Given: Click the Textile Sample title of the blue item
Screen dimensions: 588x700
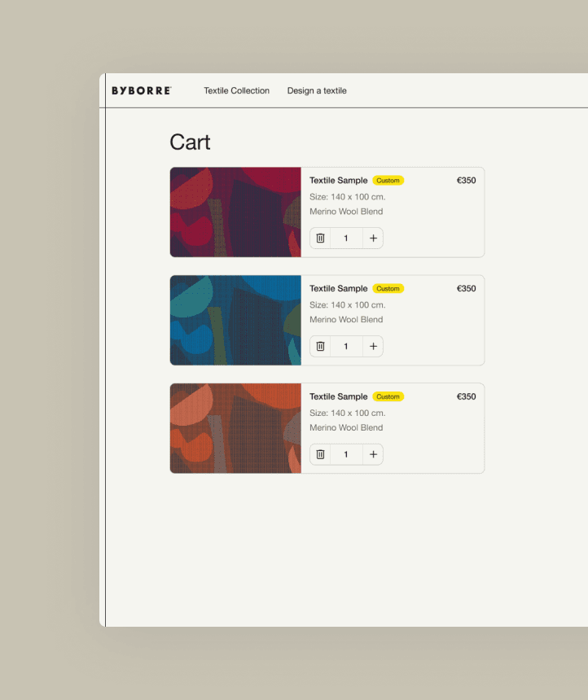Looking at the screenshot, I should click(x=338, y=288).
